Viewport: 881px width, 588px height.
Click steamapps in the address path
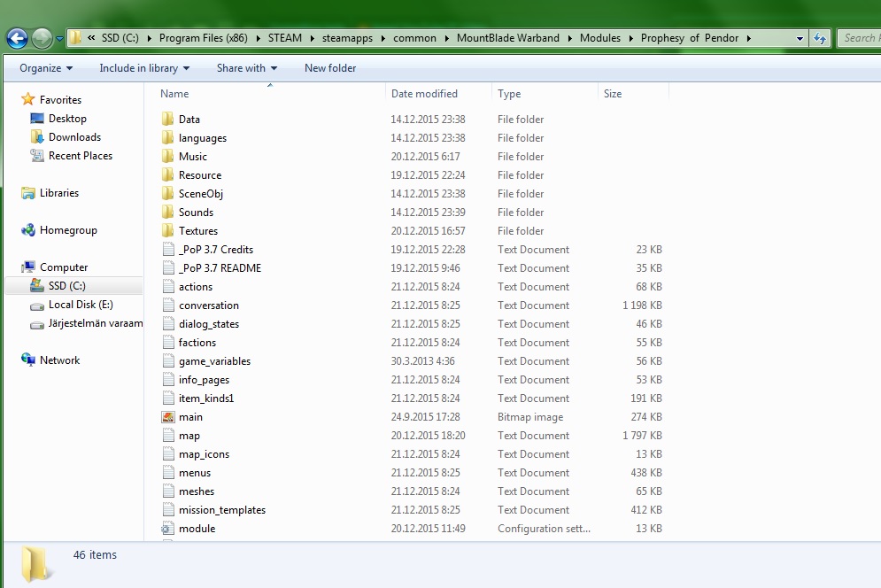tap(347, 38)
